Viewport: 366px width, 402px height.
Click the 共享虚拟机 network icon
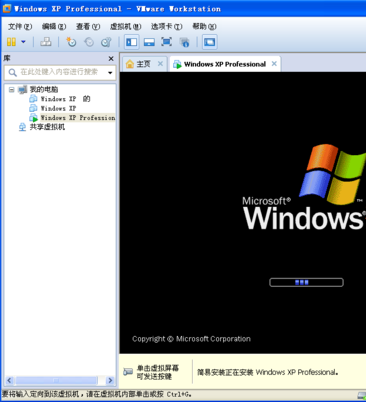(x=22, y=127)
